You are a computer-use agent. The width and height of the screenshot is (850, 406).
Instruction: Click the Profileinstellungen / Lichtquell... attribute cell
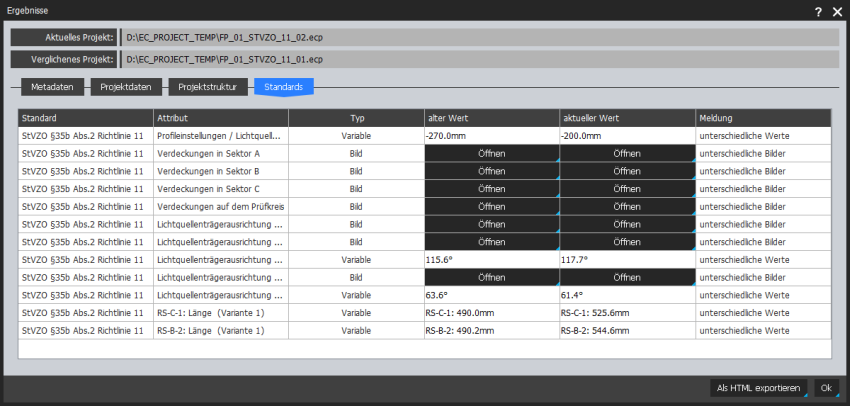221,136
